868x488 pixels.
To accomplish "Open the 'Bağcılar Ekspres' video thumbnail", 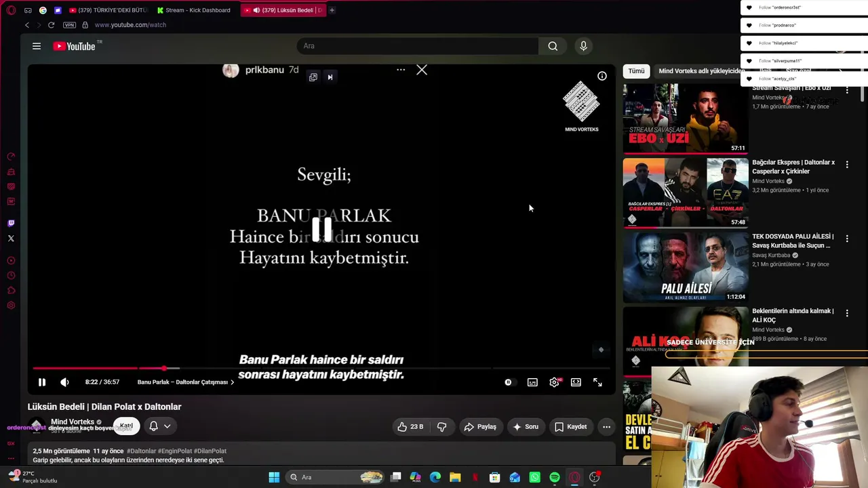I will [x=685, y=193].
